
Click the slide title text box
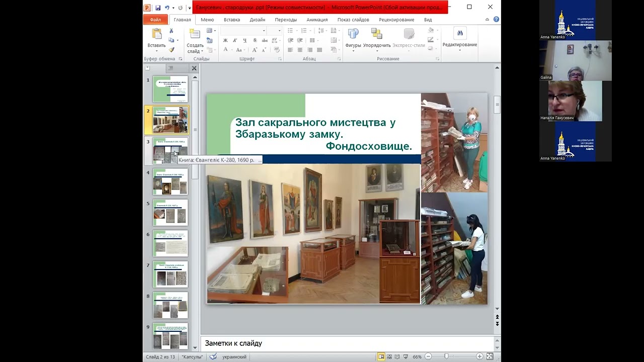pyautogui.click(x=324, y=134)
